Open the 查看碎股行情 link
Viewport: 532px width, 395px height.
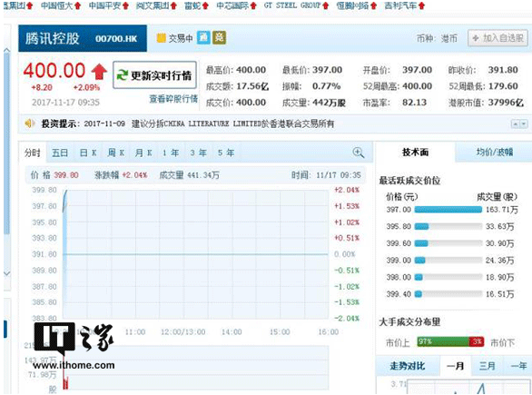pos(173,99)
